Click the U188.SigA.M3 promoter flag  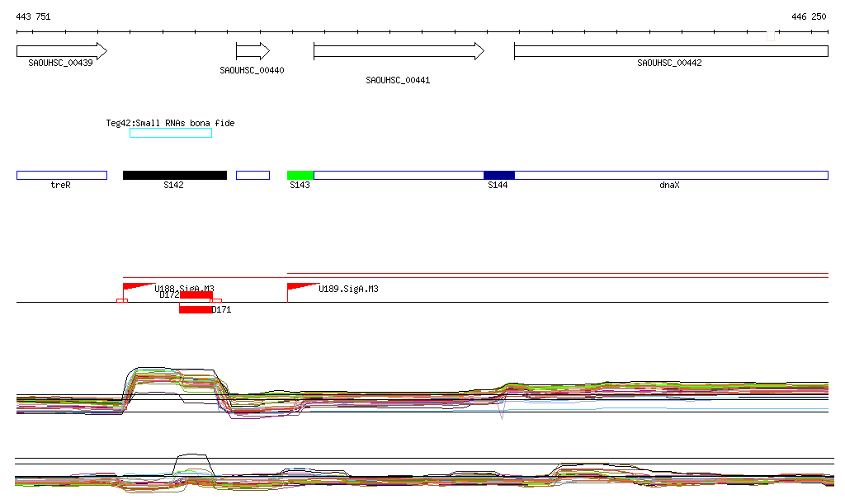pyautogui.click(x=136, y=287)
